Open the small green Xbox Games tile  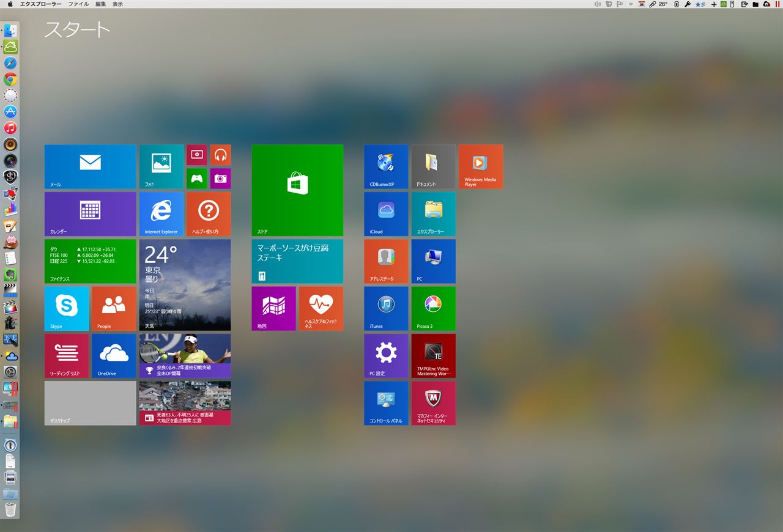point(197,178)
